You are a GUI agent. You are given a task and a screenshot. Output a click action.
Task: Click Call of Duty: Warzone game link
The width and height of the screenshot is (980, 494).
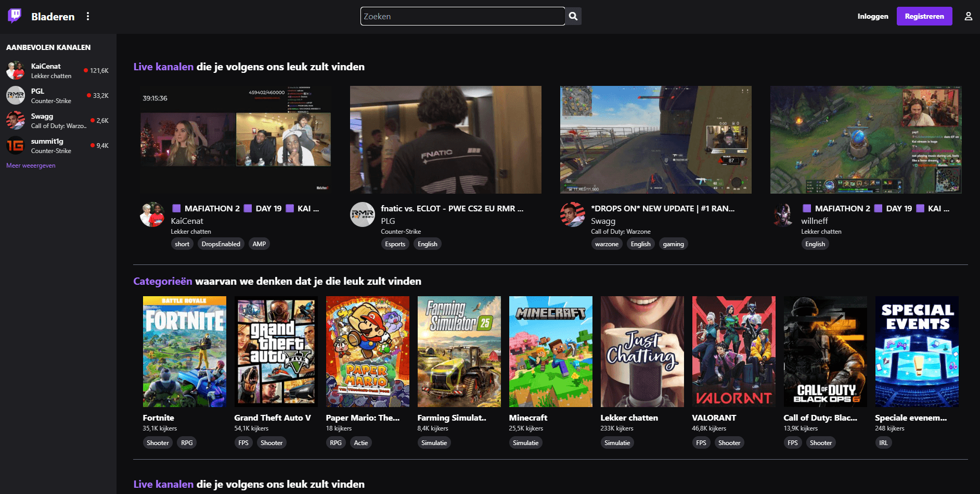point(621,232)
